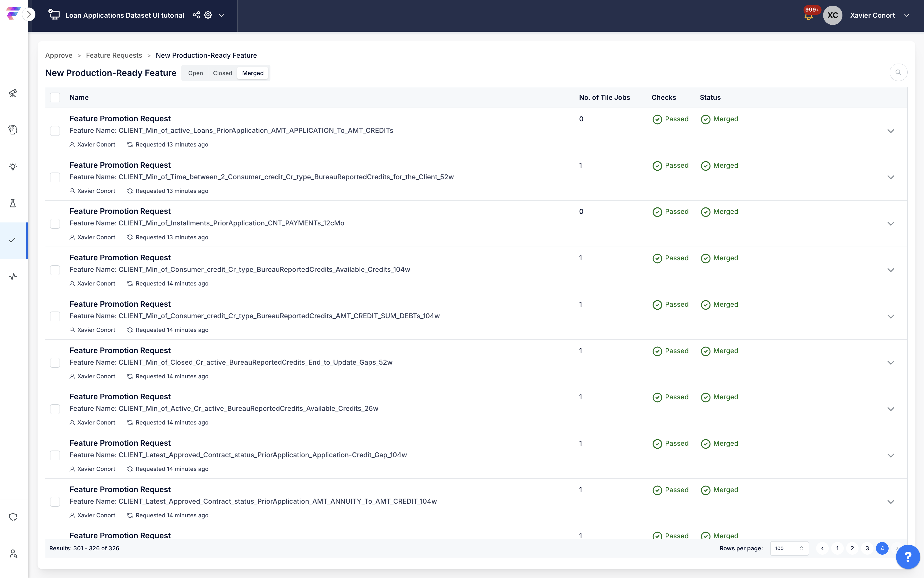The height and width of the screenshot is (578, 924).
Task: Open the flask experiment sidebar icon
Action: coord(13,203)
